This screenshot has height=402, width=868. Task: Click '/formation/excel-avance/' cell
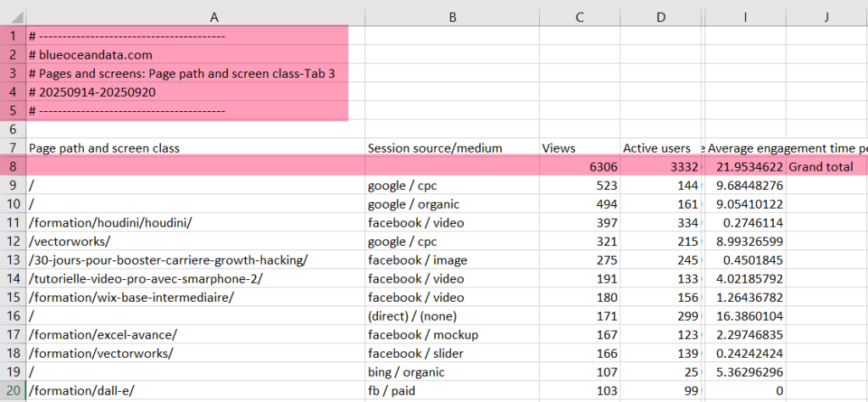(196, 334)
